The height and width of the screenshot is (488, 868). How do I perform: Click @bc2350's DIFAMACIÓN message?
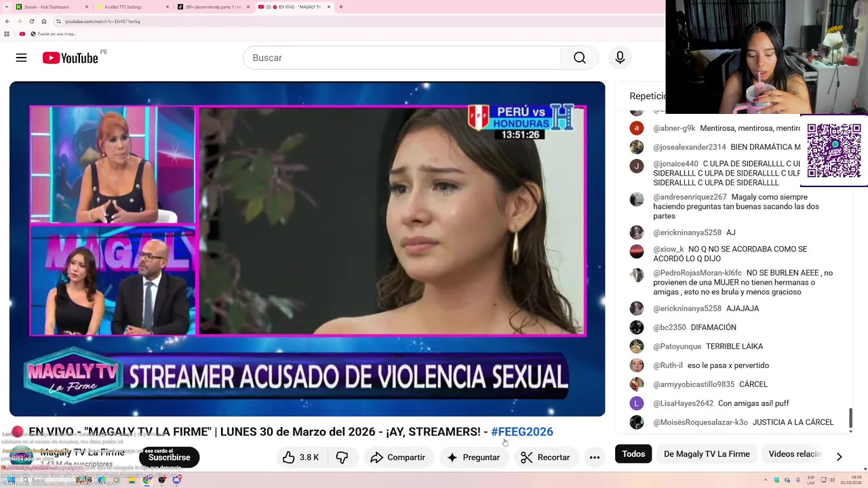713,327
